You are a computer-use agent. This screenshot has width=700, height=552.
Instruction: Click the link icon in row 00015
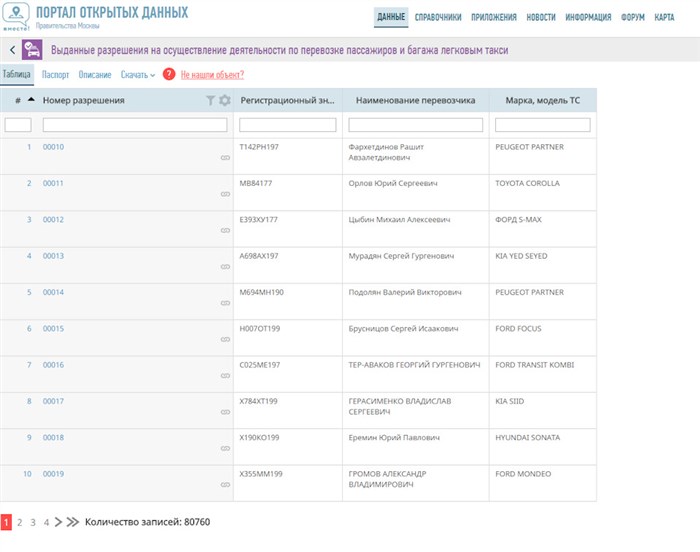(x=225, y=339)
